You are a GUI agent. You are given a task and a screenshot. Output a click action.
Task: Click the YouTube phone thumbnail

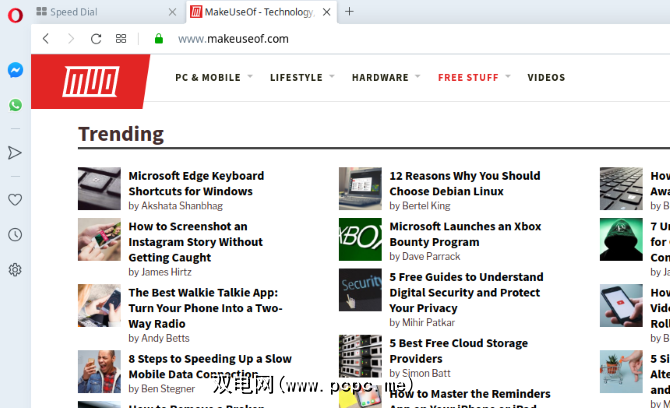pyautogui.click(x=621, y=305)
